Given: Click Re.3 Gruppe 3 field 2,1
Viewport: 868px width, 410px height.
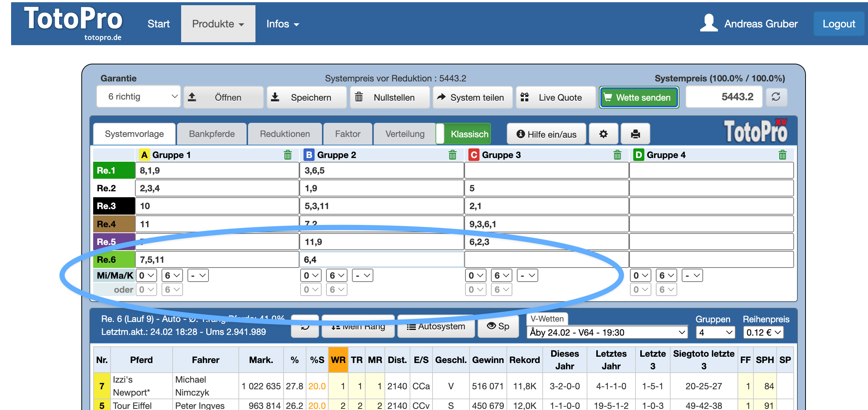Looking at the screenshot, I should click(x=546, y=206).
